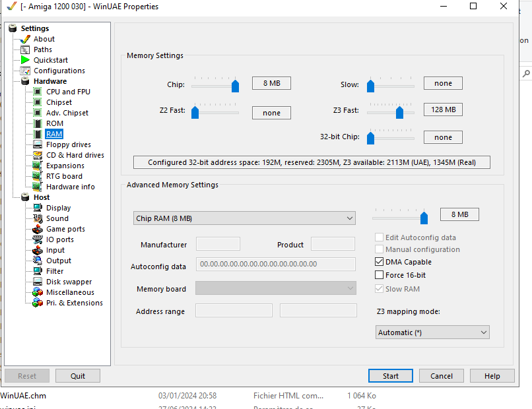The width and height of the screenshot is (532, 409).
Task: Click the advanced memory size slider handle
Action: (424, 218)
